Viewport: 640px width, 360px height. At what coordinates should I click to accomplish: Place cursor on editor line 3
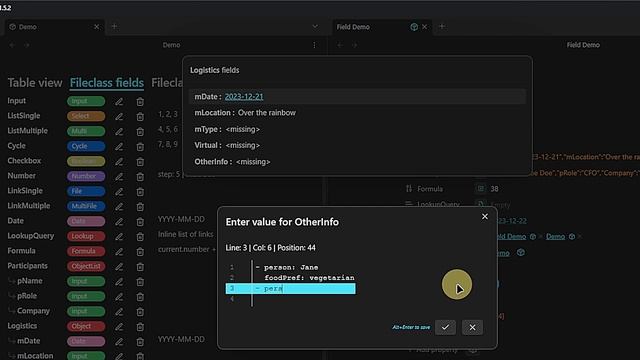[x=291, y=289]
